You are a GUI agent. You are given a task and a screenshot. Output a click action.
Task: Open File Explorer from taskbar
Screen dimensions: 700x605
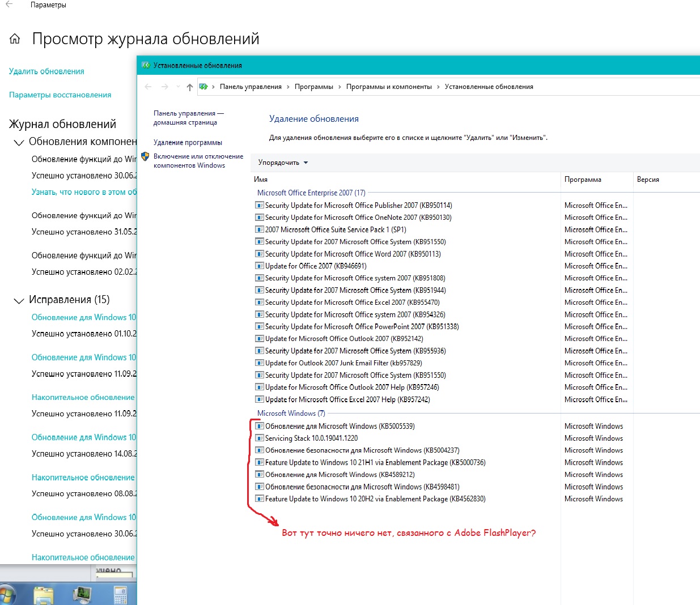point(44,596)
